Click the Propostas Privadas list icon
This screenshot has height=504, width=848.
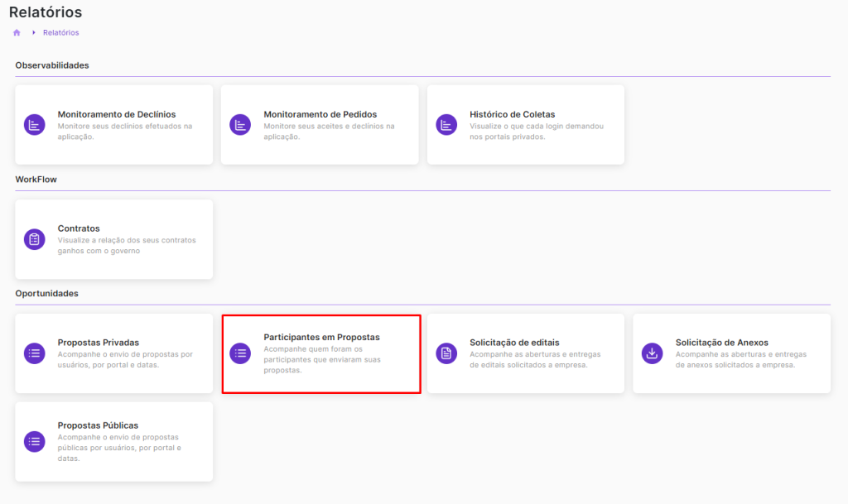[x=34, y=353]
